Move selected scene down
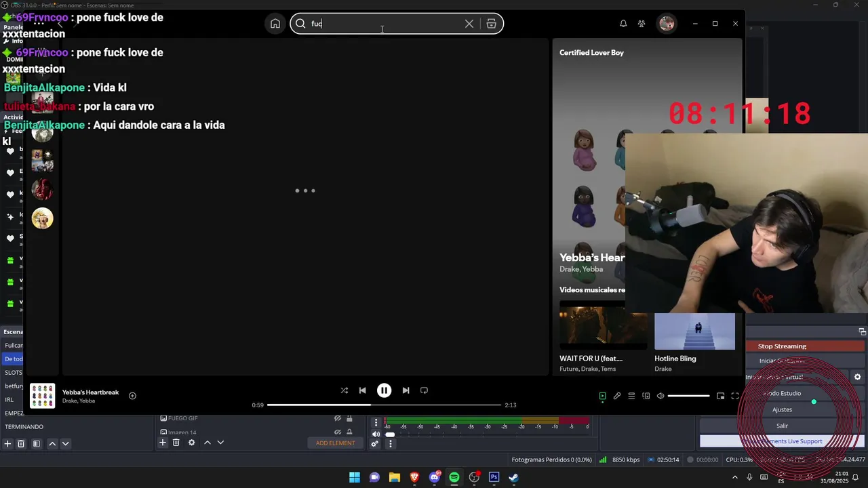868x488 pixels. (x=65, y=443)
